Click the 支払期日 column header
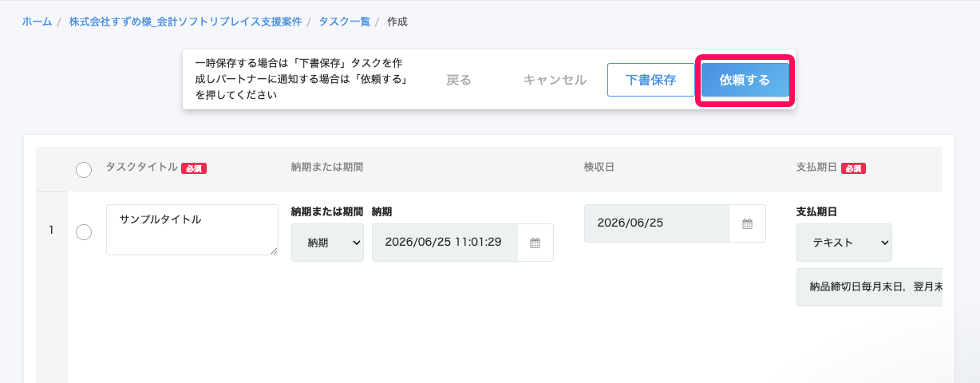980x383 pixels. click(816, 168)
